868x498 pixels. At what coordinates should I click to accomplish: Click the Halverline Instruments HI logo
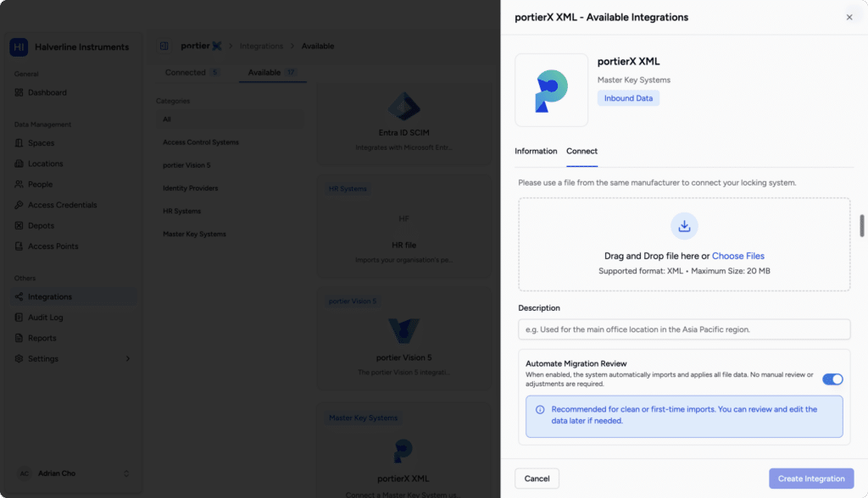coord(19,47)
